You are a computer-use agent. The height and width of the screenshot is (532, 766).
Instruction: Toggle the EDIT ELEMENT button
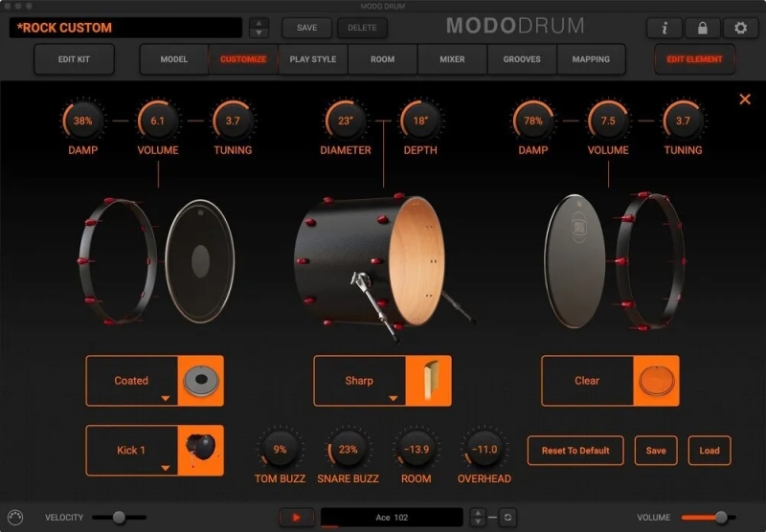click(694, 59)
